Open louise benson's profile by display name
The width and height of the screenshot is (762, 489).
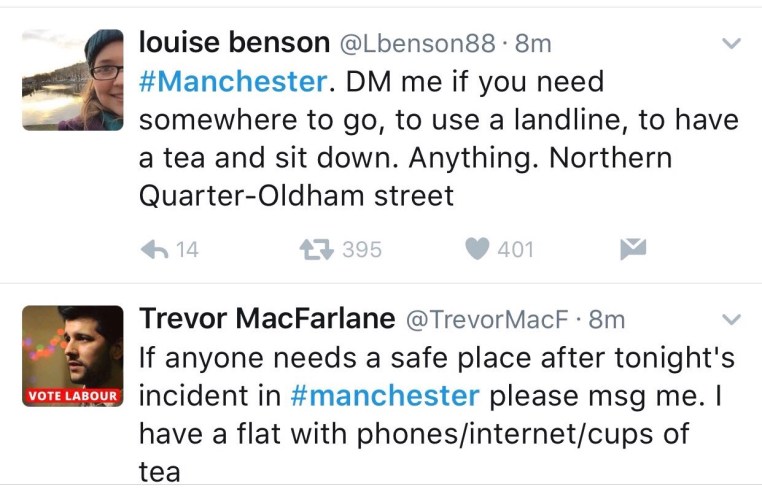[x=234, y=43]
